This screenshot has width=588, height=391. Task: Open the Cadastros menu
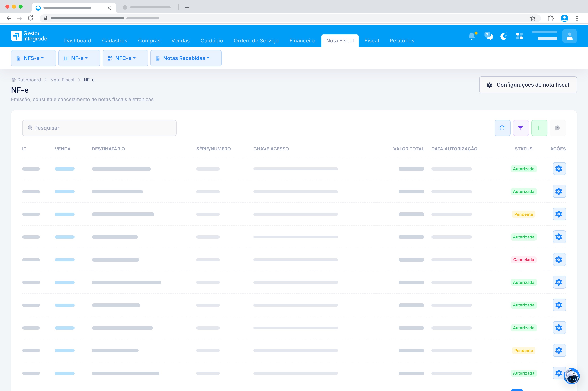click(x=114, y=41)
